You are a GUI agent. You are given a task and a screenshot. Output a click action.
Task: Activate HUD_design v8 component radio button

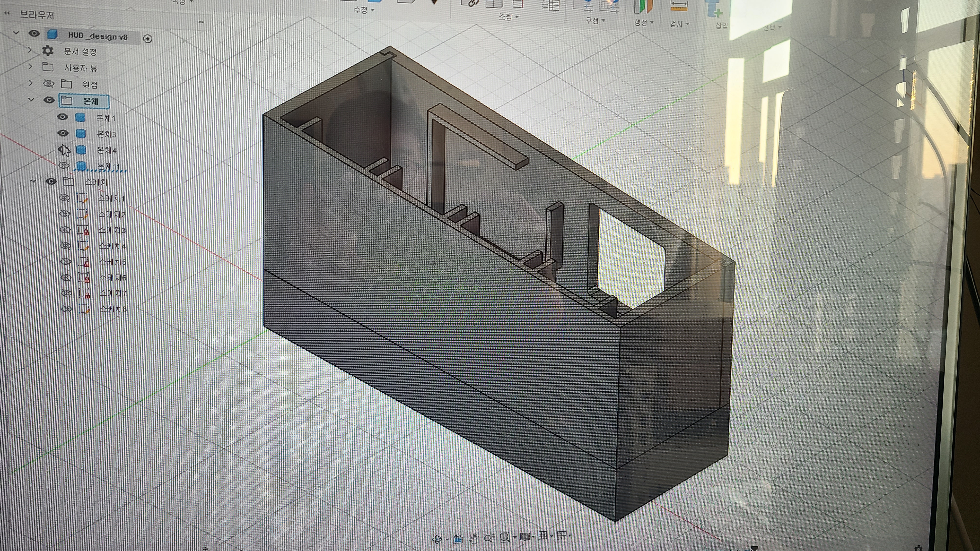click(x=148, y=39)
